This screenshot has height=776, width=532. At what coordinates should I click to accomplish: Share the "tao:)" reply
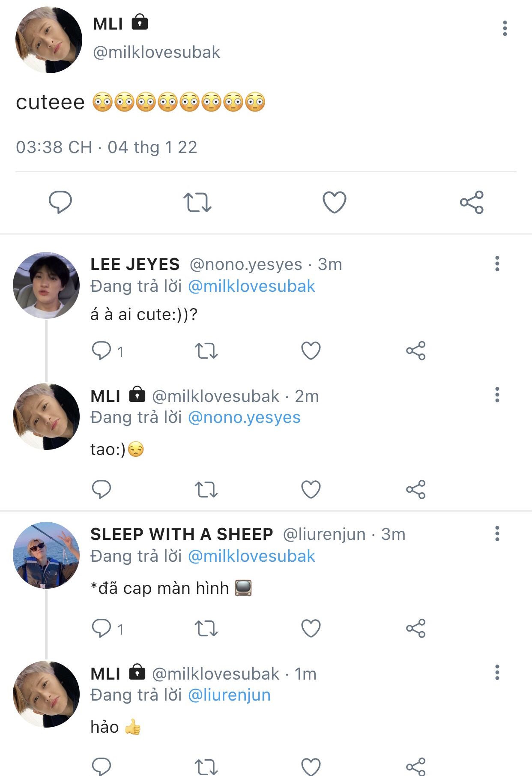(x=415, y=489)
